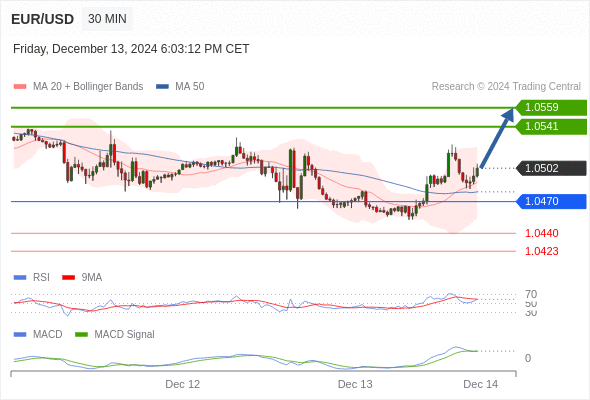The height and width of the screenshot is (400, 590).
Task: Click the MACD zero level label
Action: 528,358
